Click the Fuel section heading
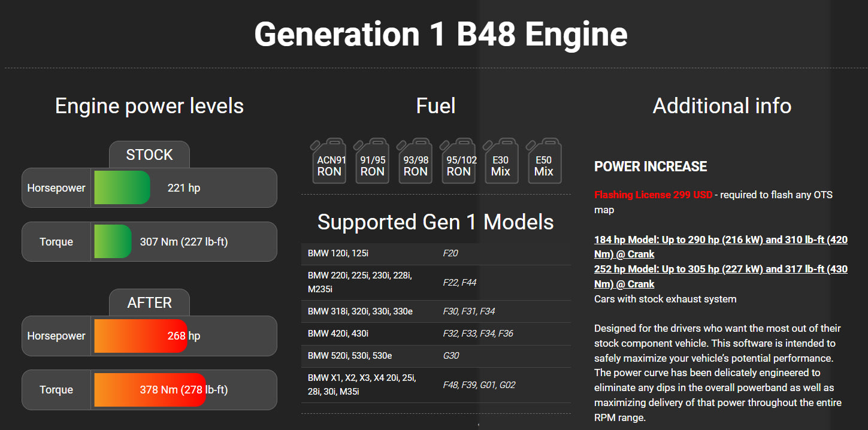This screenshot has width=868, height=430. click(x=435, y=106)
